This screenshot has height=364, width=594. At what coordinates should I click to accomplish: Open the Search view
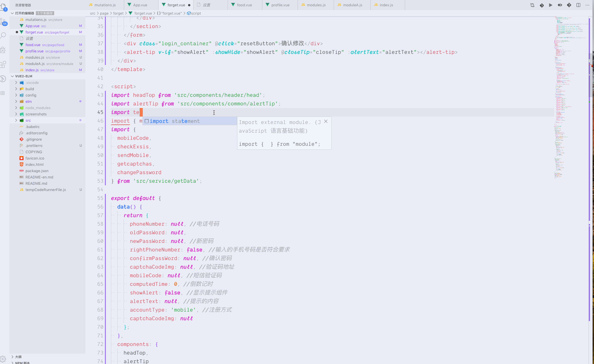click(x=3, y=35)
